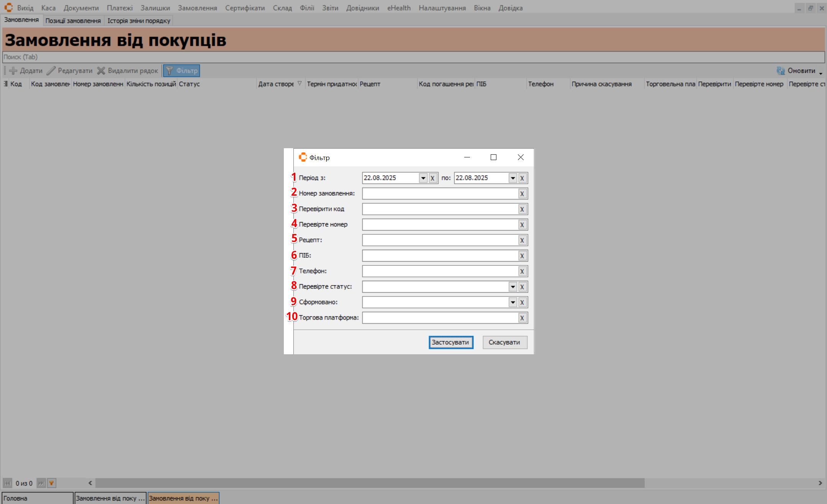The width and height of the screenshot is (827, 504).
Task: Click the Оновити refresh icon
Action: point(781,71)
